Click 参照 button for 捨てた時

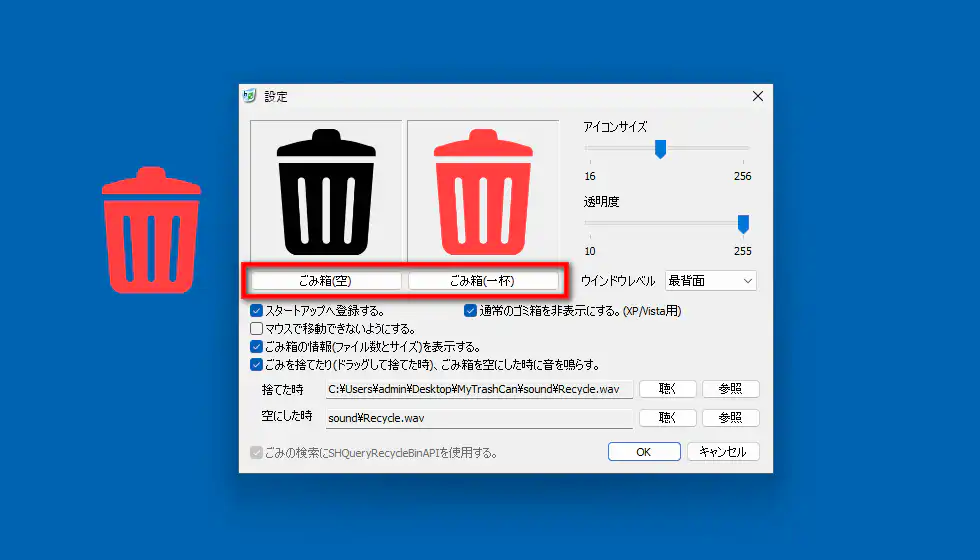tap(731, 389)
